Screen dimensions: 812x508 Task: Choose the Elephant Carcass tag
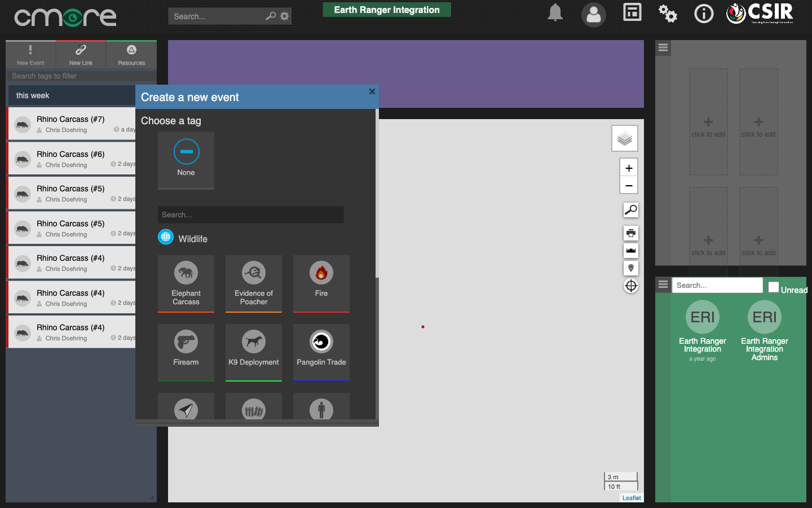click(x=186, y=283)
